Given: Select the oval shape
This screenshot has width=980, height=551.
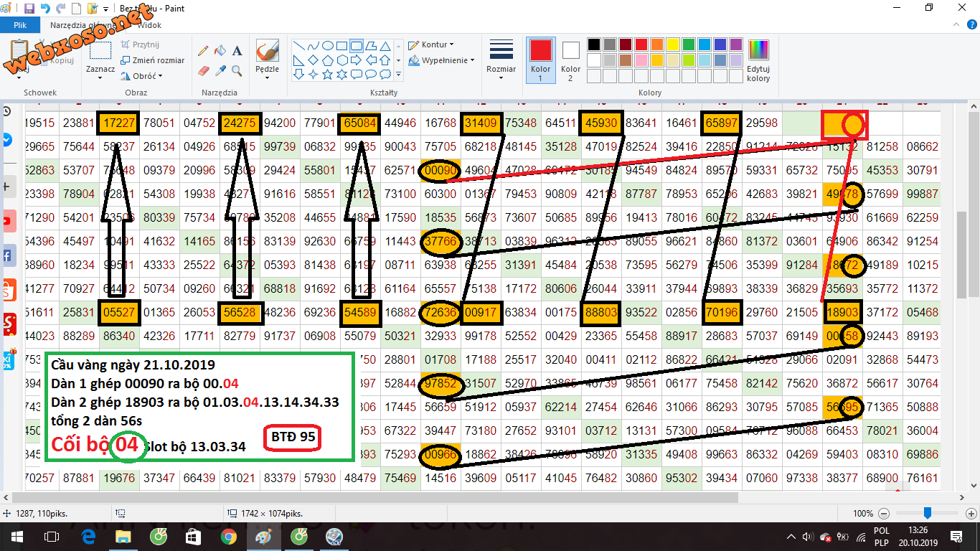Looking at the screenshot, I should point(328,45).
